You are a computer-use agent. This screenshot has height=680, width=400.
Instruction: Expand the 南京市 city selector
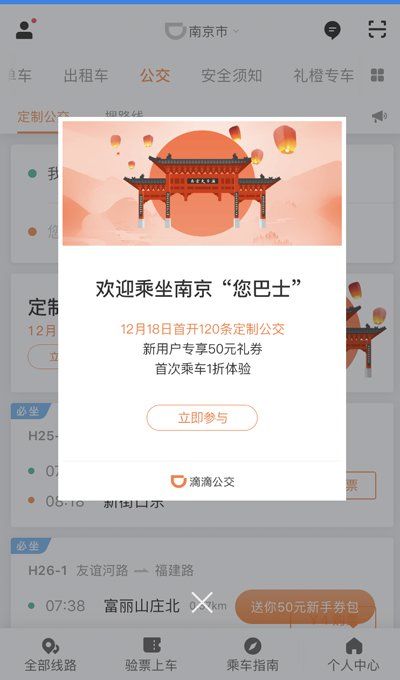(x=203, y=31)
